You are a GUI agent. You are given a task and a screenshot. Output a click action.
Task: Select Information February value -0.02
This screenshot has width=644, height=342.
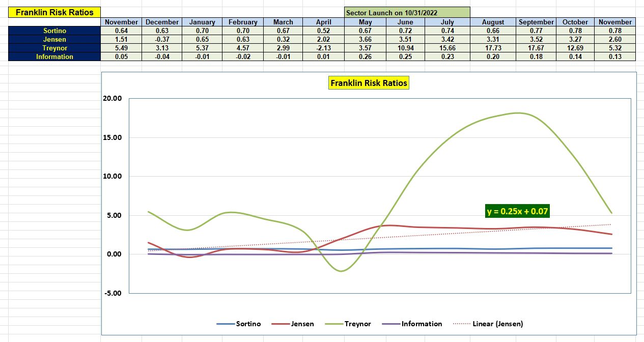[x=242, y=56]
